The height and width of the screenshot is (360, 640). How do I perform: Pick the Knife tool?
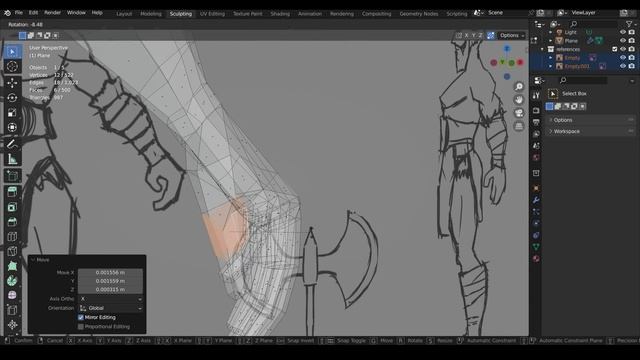point(12,251)
